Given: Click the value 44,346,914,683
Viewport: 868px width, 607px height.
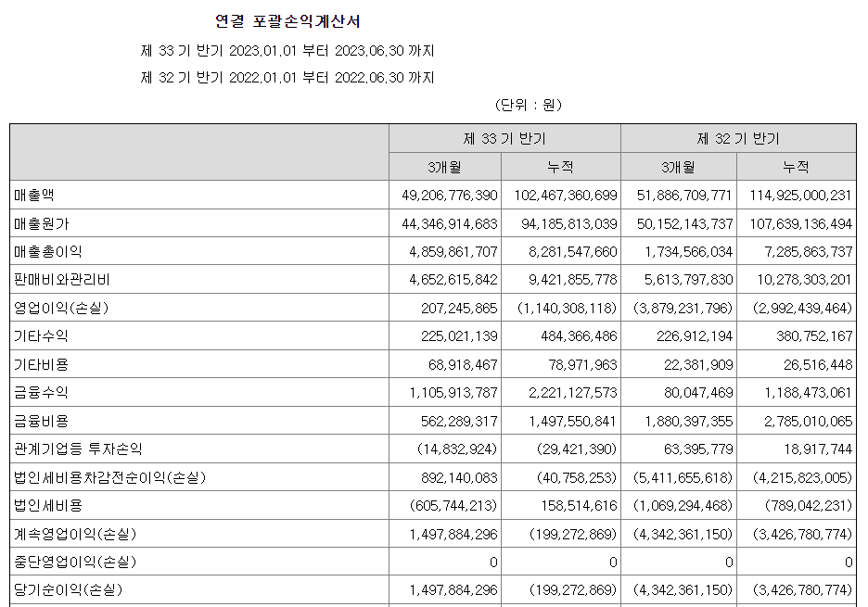Looking at the screenshot, I should [450, 224].
